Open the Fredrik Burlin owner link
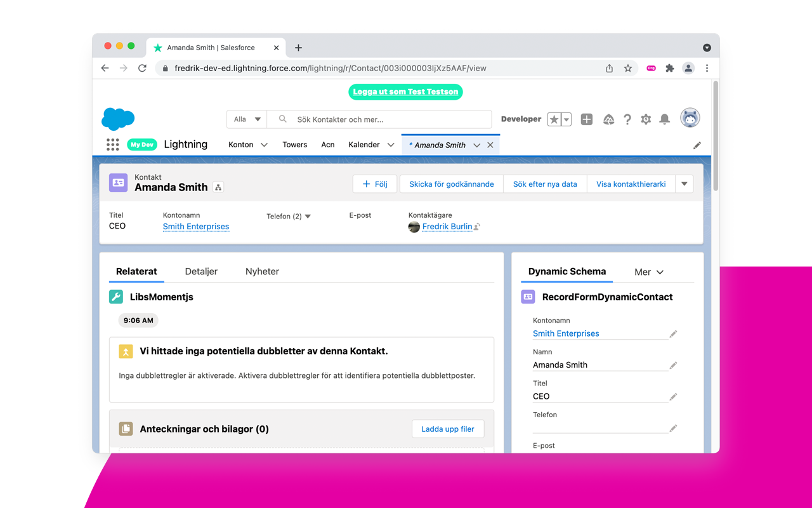812x508 pixels. pos(447,227)
